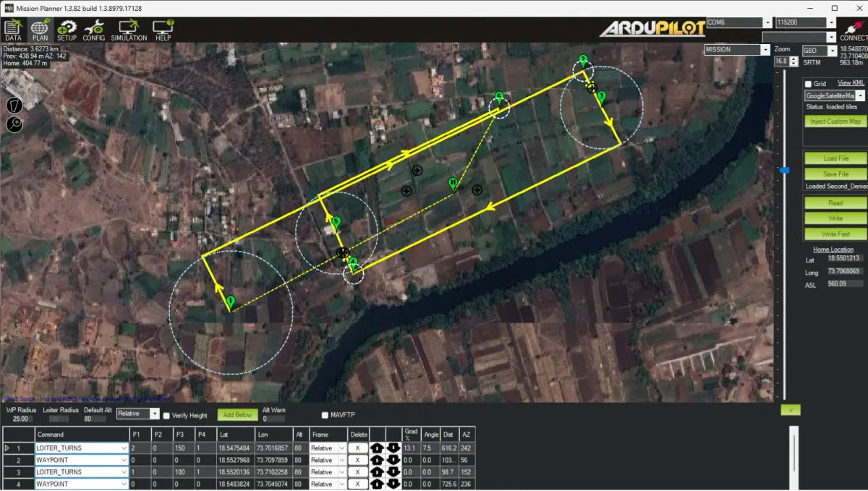Viewport: 868px width, 491px height.
Task: Move row 1 LOITER_TURNS up with arrow
Action: 377,448
